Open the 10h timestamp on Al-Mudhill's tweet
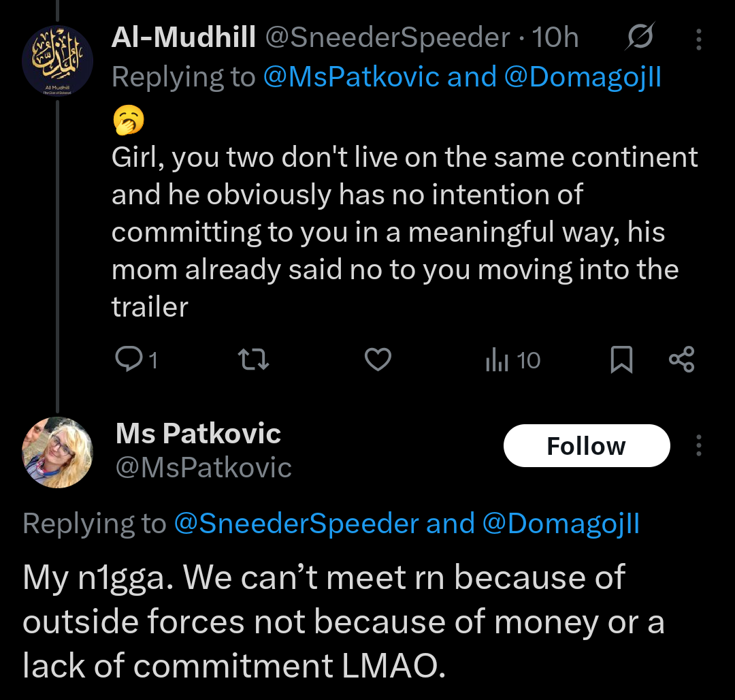735x700 pixels. pyautogui.click(x=555, y=39)
